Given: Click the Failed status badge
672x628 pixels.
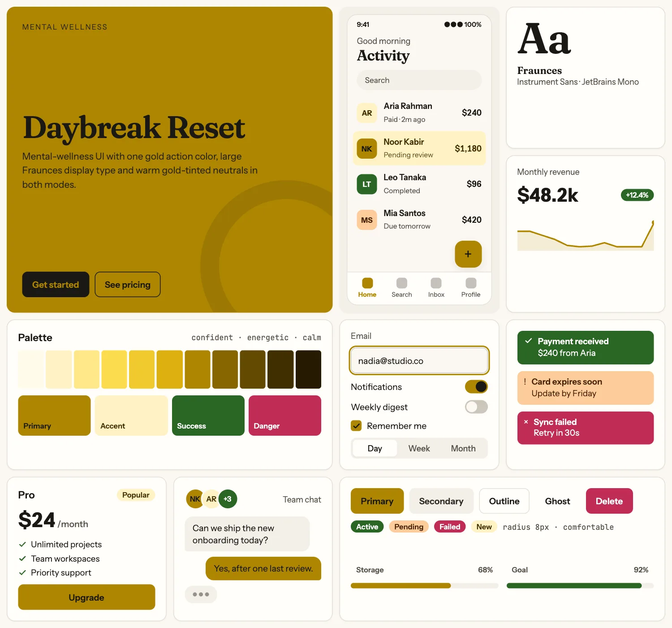Looking at the screenshot, I should coord(450,527).
